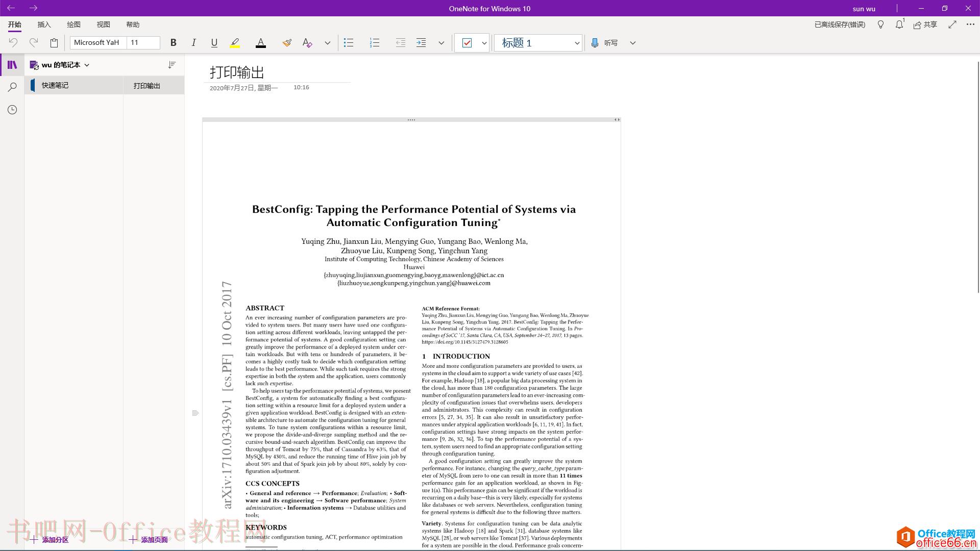Click the forward arrow in title bar

tap(34, 8)
